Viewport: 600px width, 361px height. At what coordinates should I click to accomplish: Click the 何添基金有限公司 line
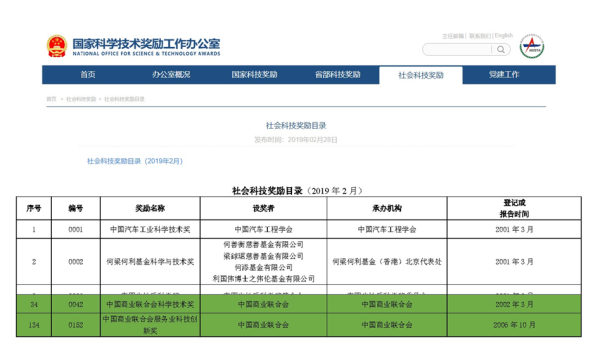click(x=263, y=267)
